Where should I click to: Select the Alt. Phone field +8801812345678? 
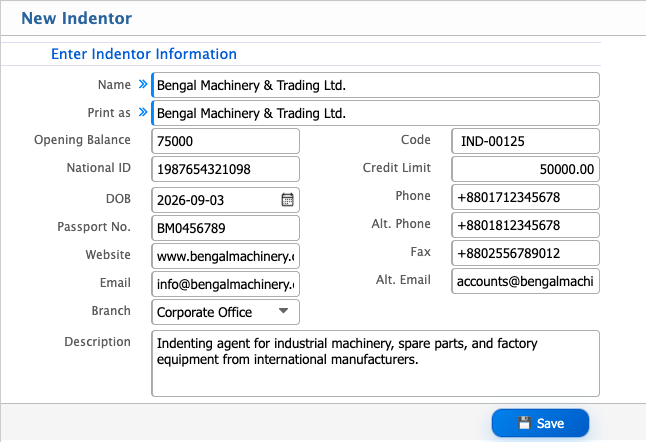point(525,225)
